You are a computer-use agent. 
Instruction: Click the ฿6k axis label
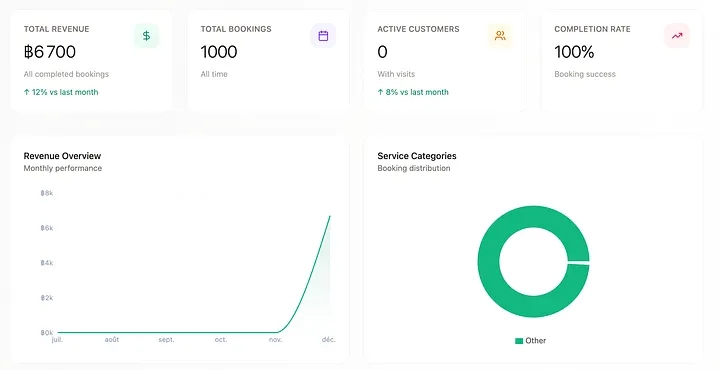pyautogui.click(x=46, y=228)
